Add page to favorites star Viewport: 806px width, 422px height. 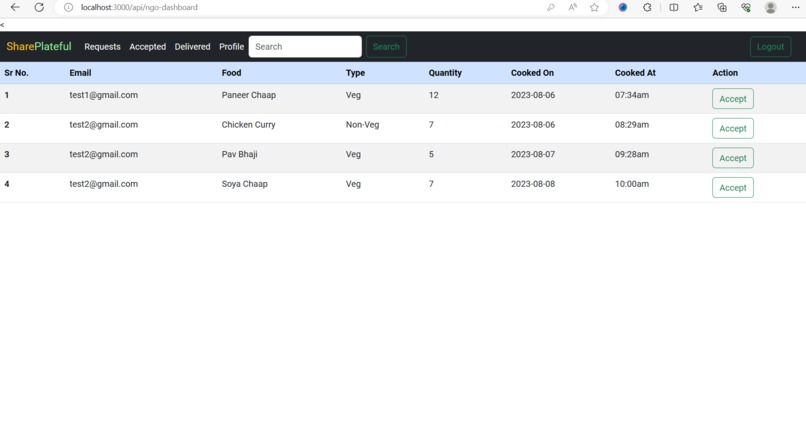point(594,7)
